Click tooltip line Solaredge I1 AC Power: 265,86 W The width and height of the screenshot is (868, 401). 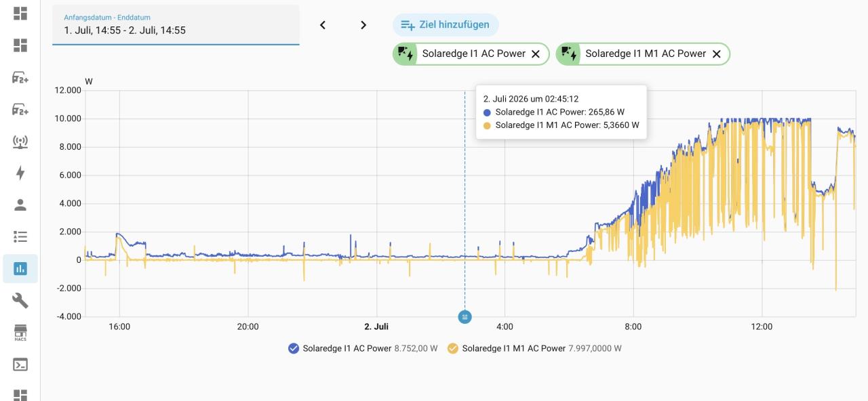[x=559, y=112]
